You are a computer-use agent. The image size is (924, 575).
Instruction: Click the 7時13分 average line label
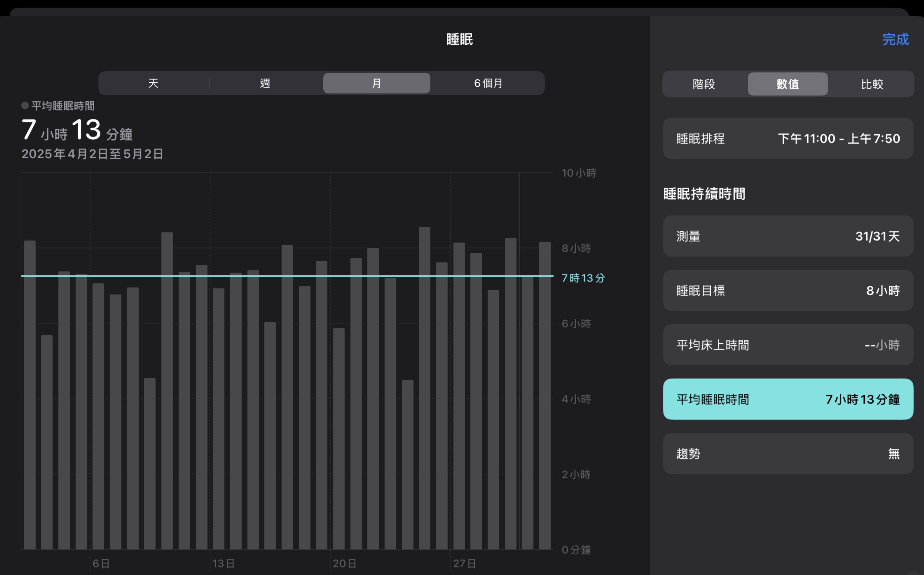[x=583, y=278]
